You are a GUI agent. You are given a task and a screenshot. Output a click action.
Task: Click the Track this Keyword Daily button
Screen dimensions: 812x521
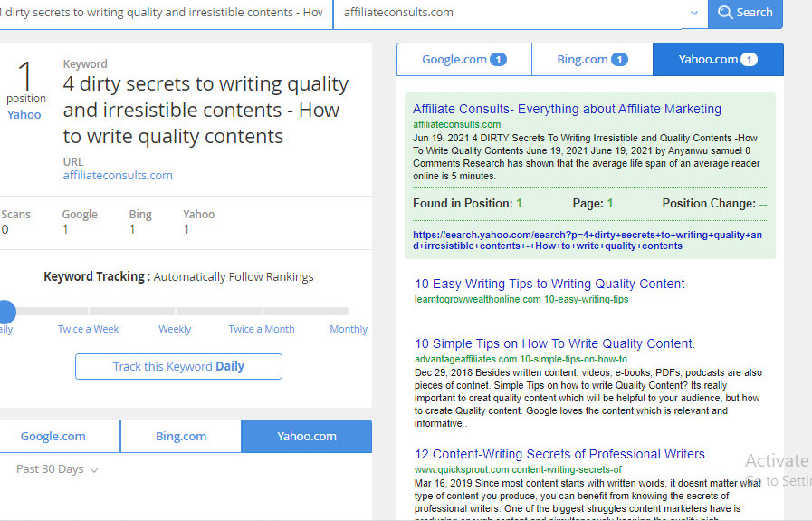[x=178, y=366]
